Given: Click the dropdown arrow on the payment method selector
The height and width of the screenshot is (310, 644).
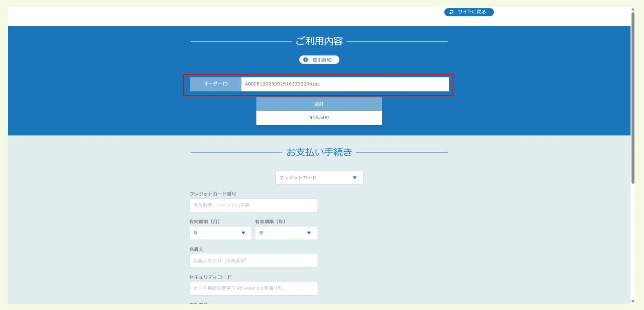Looking at the screenshot, I should (x=355, y=178).
